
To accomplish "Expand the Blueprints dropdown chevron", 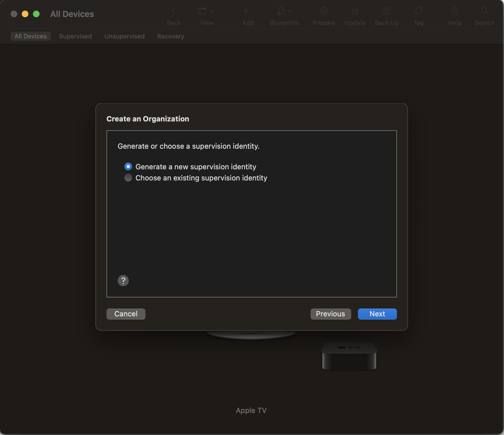I will coord(290,11).
